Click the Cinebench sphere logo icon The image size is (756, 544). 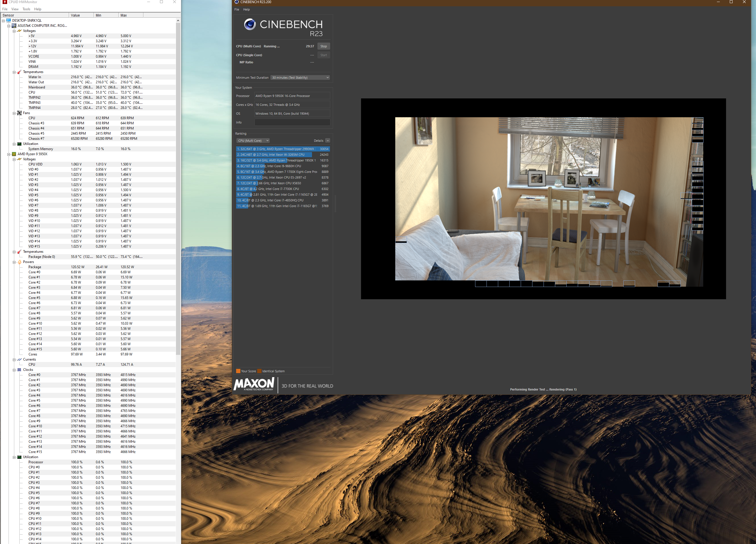250,24
